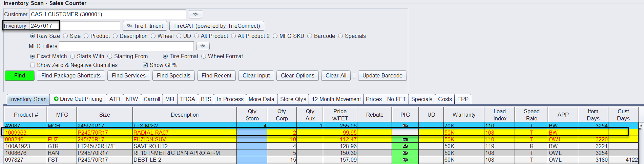Uncheck the Show GP% checkbox
Viewport: 644px width, 164px height.
(145, 65)
